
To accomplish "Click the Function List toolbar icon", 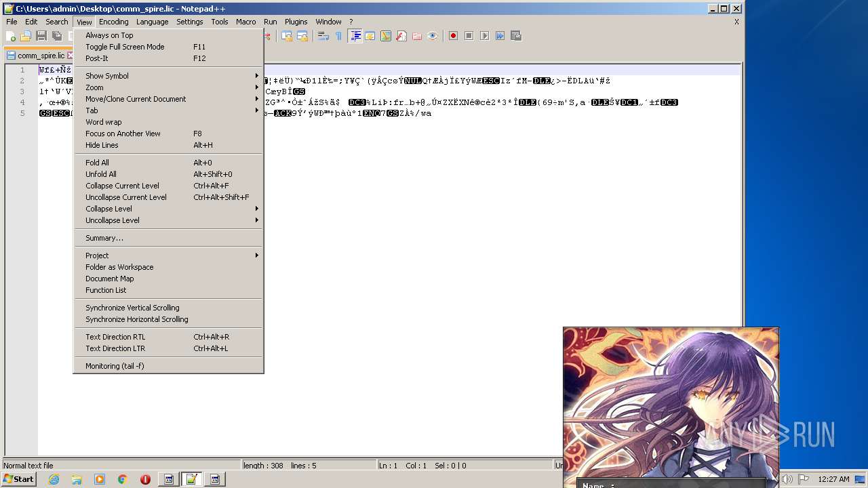I will 401,36.
